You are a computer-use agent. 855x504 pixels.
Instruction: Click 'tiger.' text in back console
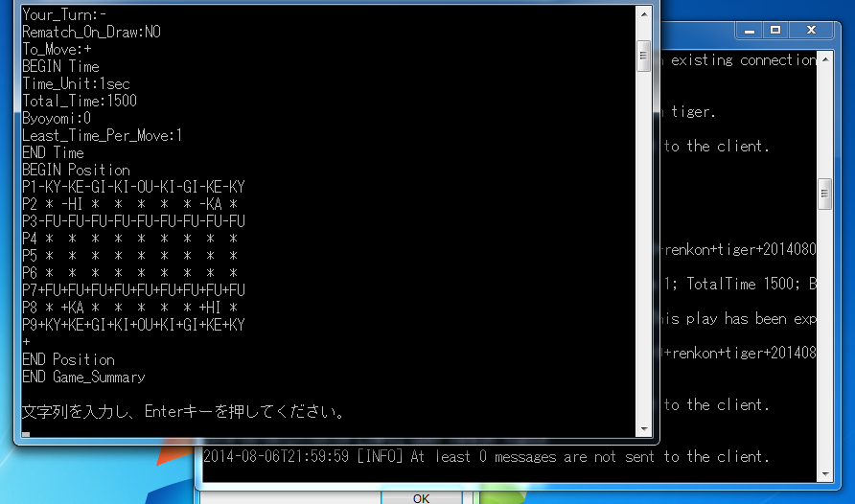[x=692, y=112]
